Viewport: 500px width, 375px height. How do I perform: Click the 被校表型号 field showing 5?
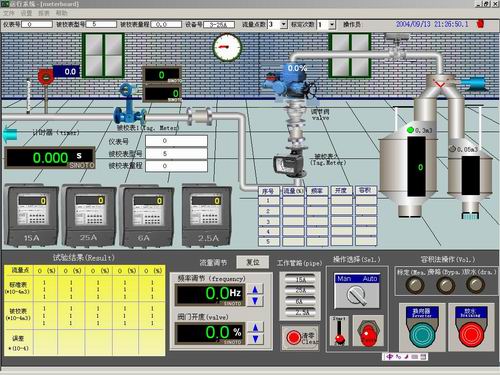[176, 153]
